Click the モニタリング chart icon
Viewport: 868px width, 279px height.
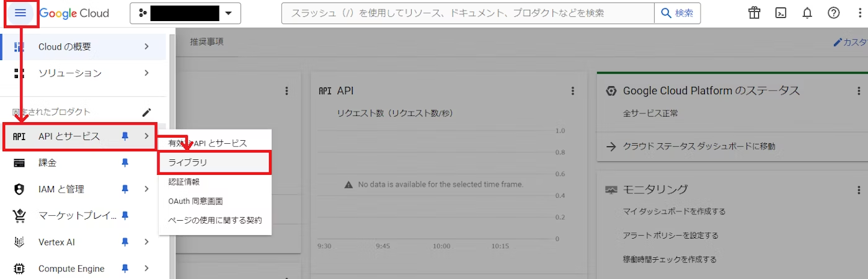(x=611, y=189)
